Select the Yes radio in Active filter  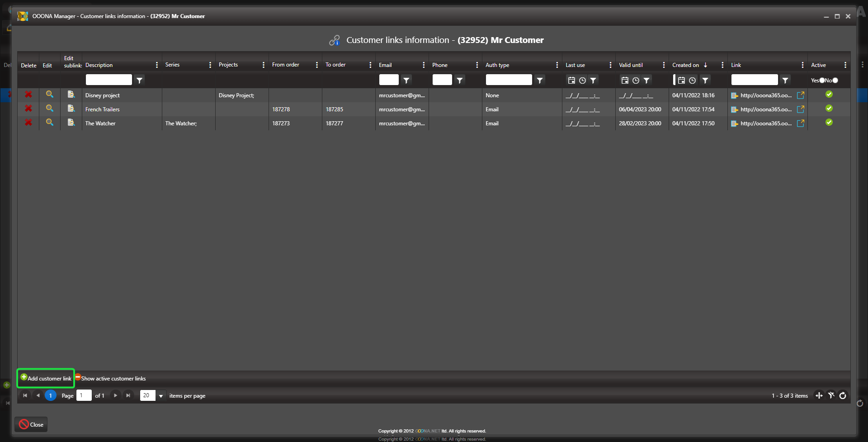click(x=822, y=80)
